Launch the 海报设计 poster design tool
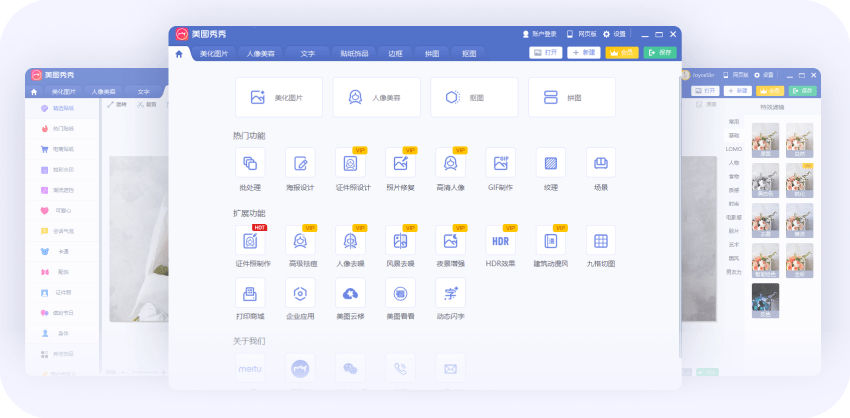The height and width of the screenshot is (418, 850). 300,163
